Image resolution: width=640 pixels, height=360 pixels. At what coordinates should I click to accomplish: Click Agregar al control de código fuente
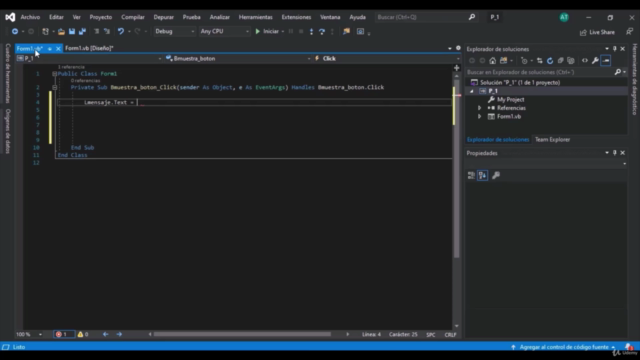[x=563, y=347]
